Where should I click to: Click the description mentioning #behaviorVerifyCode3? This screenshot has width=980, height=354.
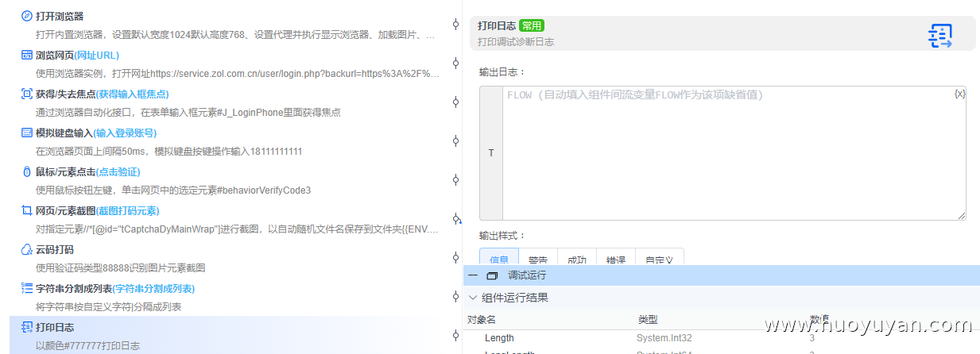click(173, 190)
